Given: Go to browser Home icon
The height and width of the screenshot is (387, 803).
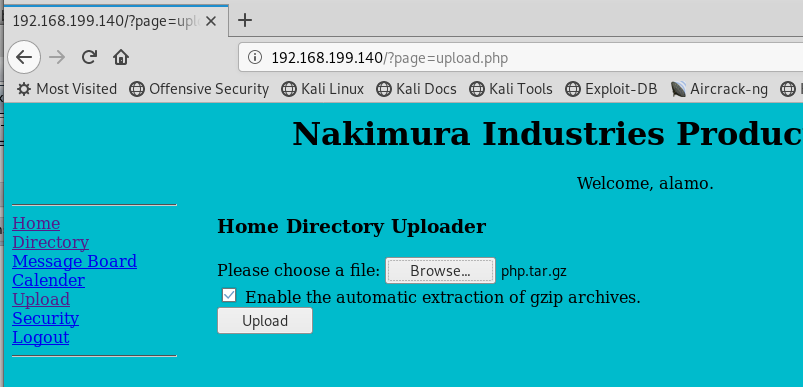Looking at the screenshot, I should pyautogui.click(x=121, y=57).
